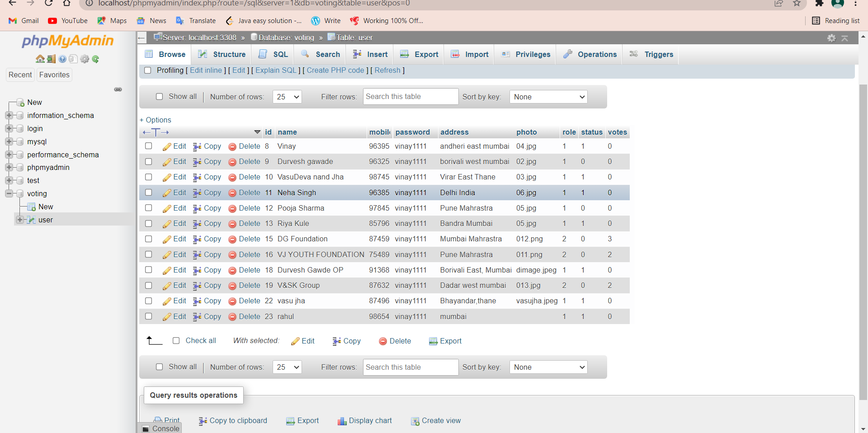Click the Display chart icon
This screenshot has height=433, width=868.
(342, 421)
